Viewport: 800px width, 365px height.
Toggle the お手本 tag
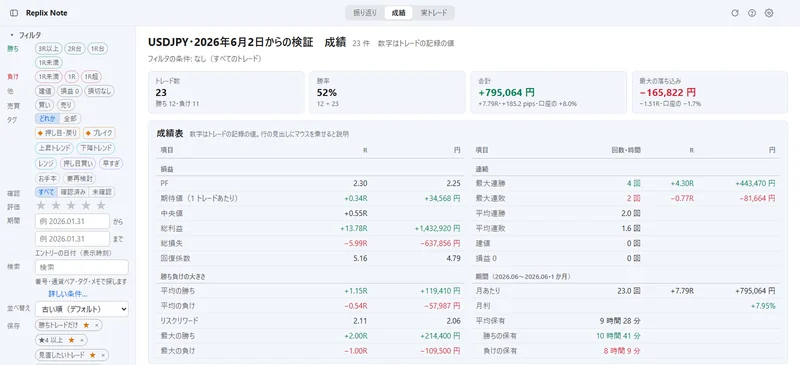[x=48, y=179]
